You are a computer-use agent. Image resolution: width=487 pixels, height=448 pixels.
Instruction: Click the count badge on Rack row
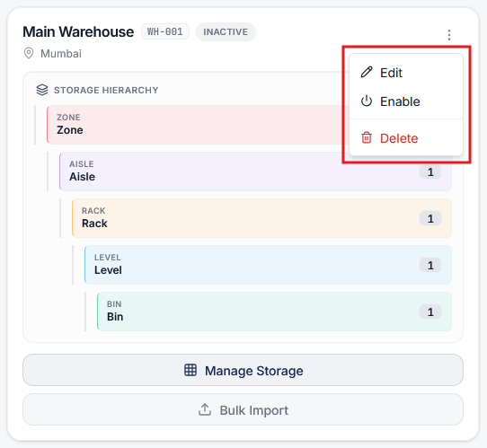point(430,219)
